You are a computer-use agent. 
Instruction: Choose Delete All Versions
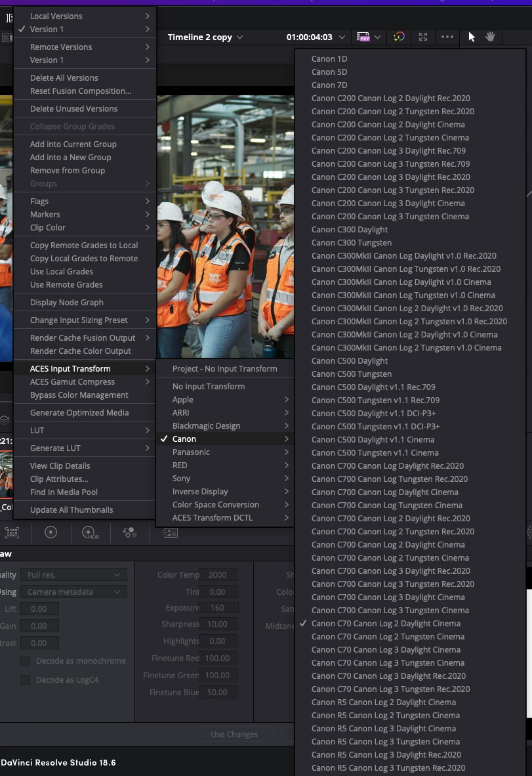point(85,77)
